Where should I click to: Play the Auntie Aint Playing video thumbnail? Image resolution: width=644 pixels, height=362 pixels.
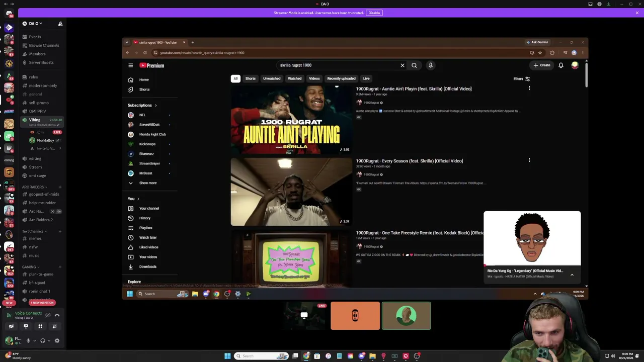pos(291,120)
